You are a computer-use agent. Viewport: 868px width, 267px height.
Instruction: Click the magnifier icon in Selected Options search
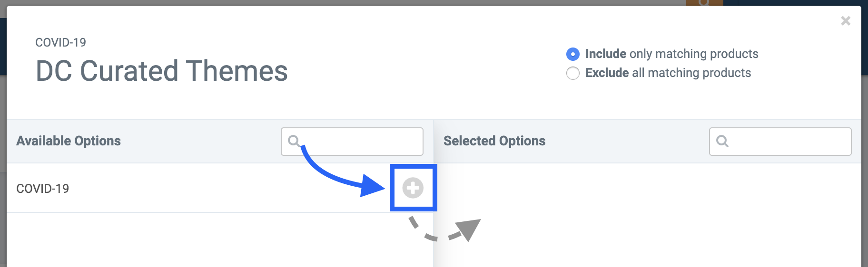[x=722, y=141]
